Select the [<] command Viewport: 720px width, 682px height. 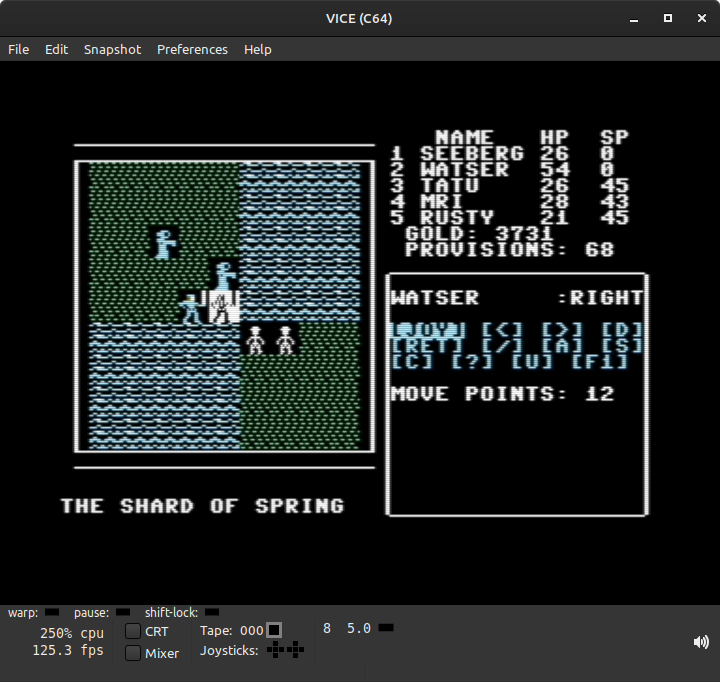tap(502, 330)
